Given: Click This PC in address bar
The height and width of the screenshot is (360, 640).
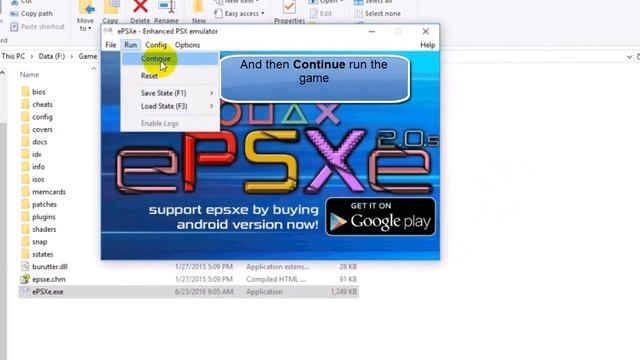Looking at the screenshot, I should pyautogui.click(x=13, y=56).
